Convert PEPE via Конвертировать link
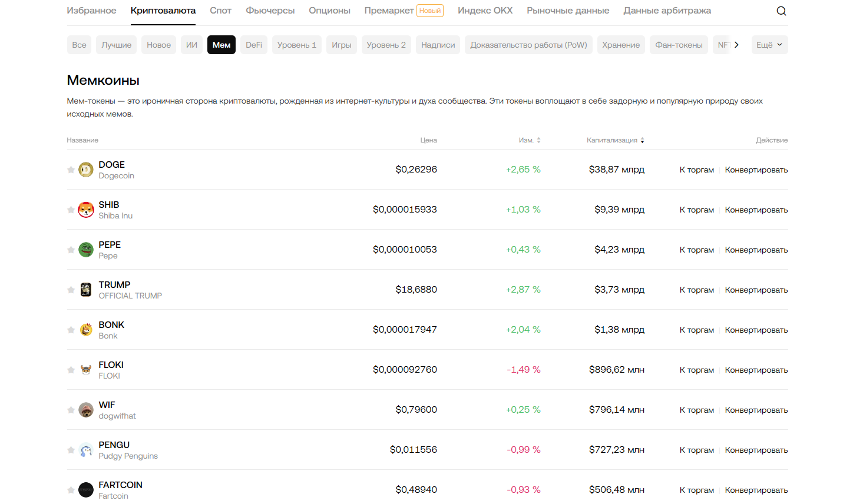The height and width of the screenshot is (504, 863). pos(756,250)
